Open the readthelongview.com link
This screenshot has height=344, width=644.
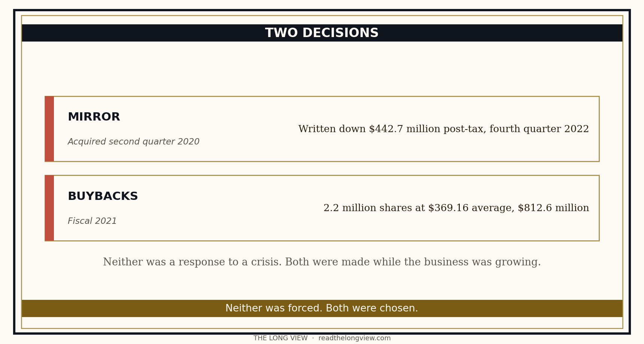click(355, 338)
